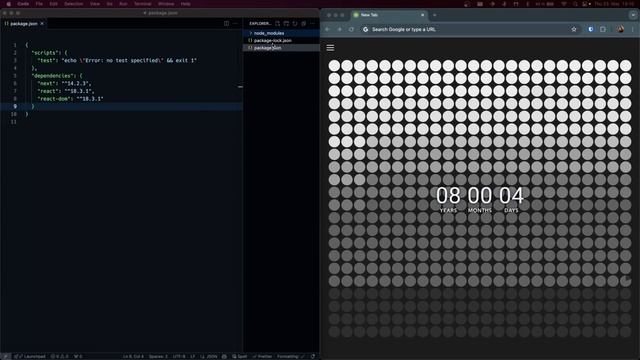Expand the node_modules folder
The height and width of the screenshot is (360, 640).
coord(281,33)
